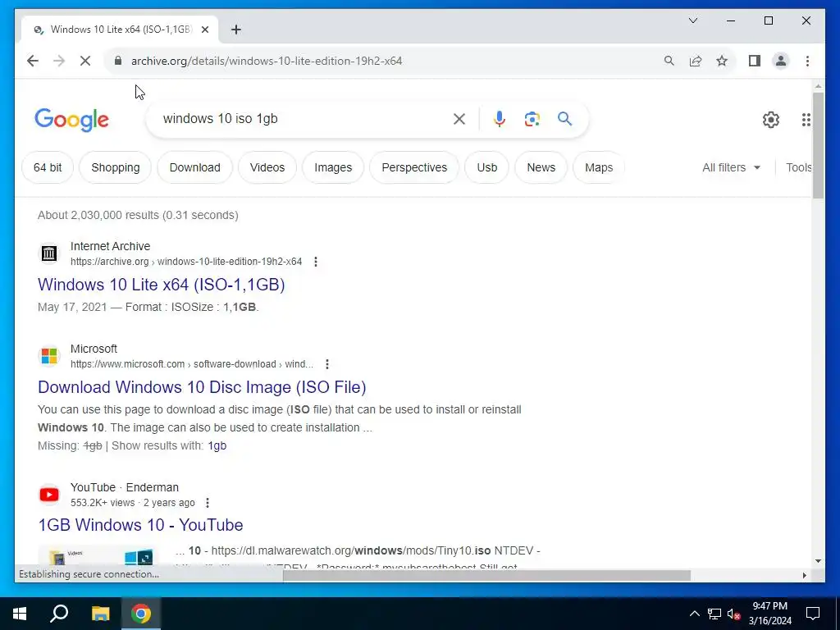This screenshot has width=840, height=630.
Task: Expand the All filters dropdown
Action: tap(731, 167)
